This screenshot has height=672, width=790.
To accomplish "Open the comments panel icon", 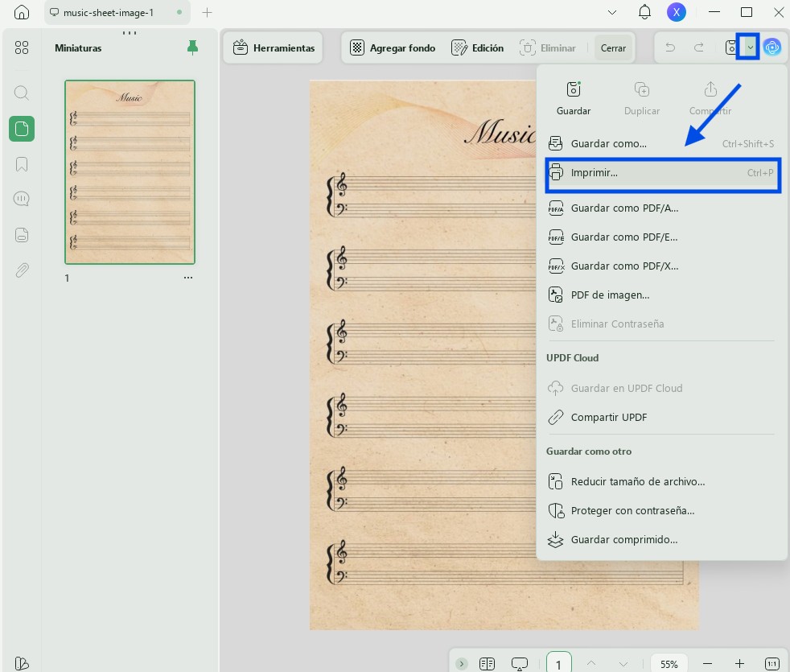I will 21,199.
